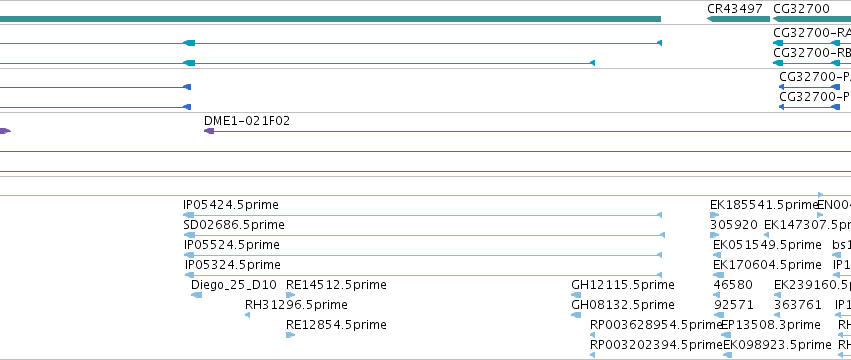Select the CG32700-RA transcript label

[x=812, y=32]
